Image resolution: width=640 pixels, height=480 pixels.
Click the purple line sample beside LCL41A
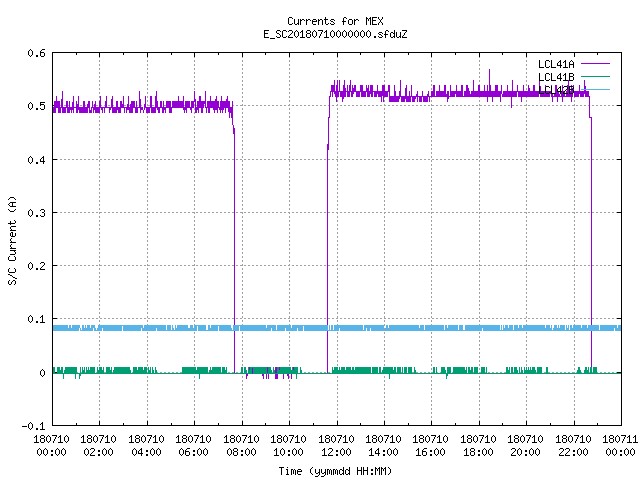click(595, 64)
